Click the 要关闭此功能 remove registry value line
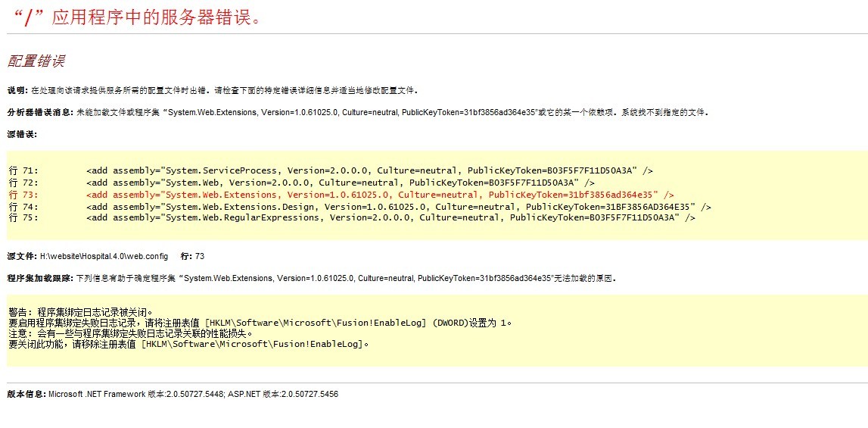Image resolution: width=868 pixels, height=428 pixels. point(188,344)
